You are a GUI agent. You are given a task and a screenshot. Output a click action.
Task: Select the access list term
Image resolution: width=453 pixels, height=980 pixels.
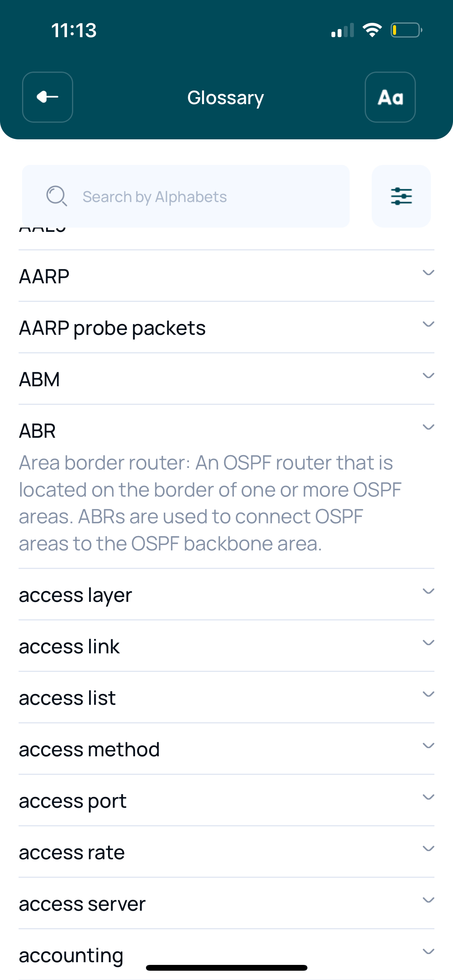[x=67, y=698]
